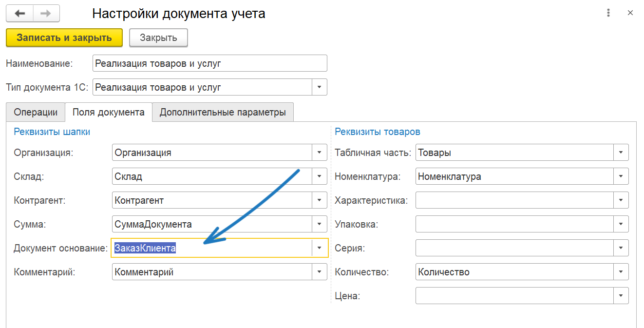The width and height of the screenshot is (644, 328).
Task: Open the Табличная часть dropdown
Action: click(x=621, y=153)
